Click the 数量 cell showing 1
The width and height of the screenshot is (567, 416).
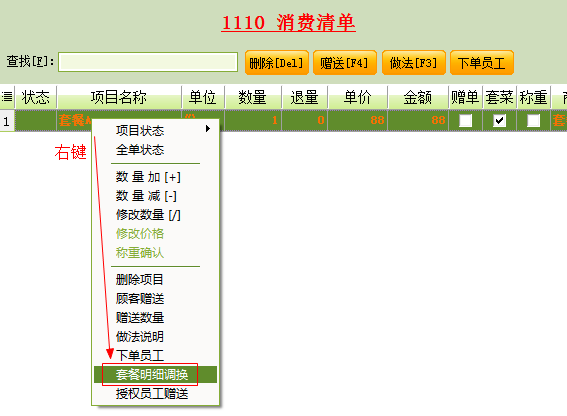pyautogui.click(x=252, y=120)
